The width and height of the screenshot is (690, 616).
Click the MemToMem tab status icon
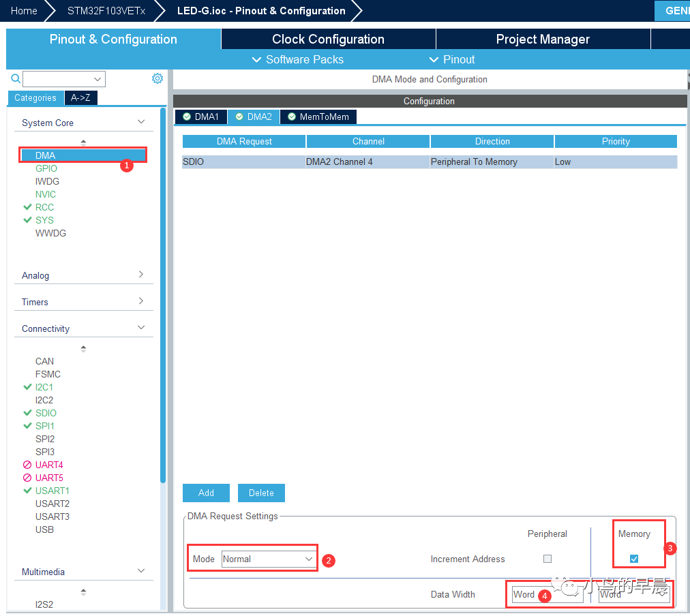291,117
